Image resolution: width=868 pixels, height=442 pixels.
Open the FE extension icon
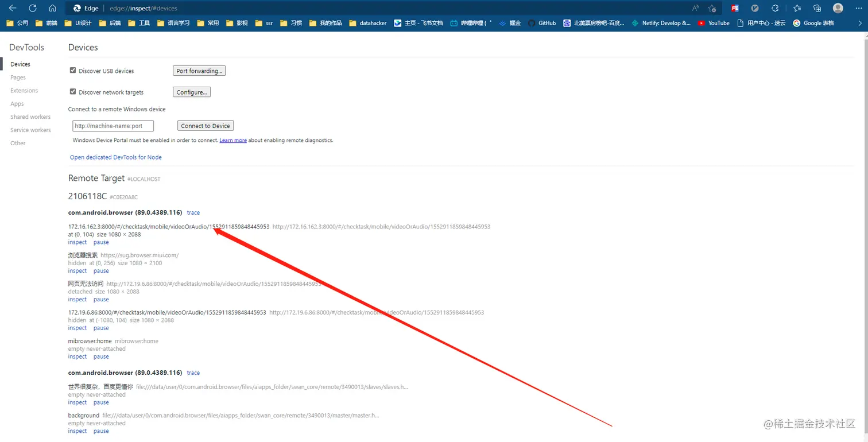click(735, 8)
